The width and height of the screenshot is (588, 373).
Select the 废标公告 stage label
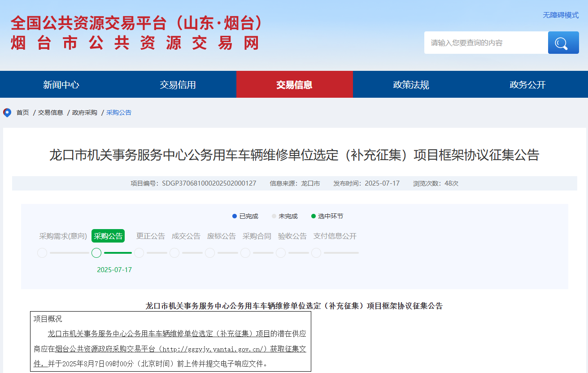[222, 236]
